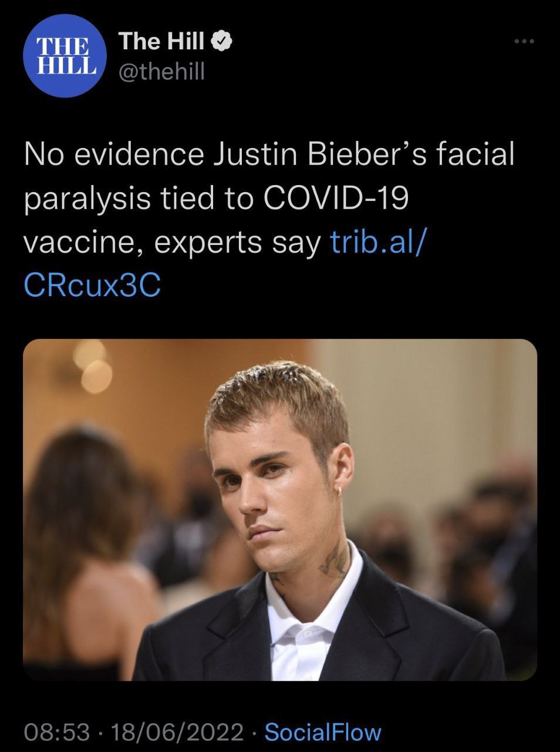This screenshot has height=752, width=560.
Task: Click the verified badge next to The Hill
Action: (x=224, y=41)
